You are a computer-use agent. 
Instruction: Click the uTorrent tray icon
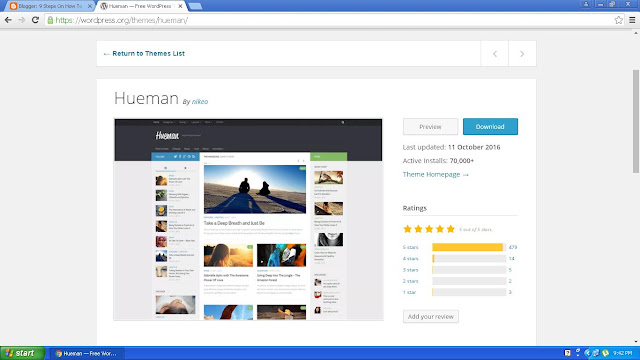tap(605, 353)
